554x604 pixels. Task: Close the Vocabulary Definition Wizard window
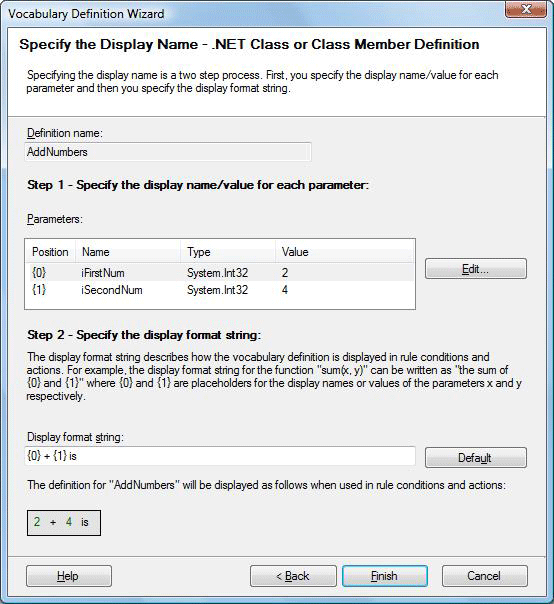[525, 9]
